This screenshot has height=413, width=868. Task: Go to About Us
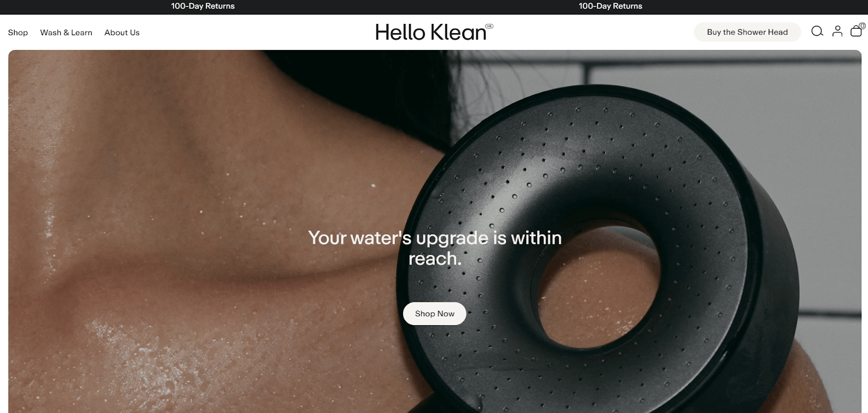122,33
